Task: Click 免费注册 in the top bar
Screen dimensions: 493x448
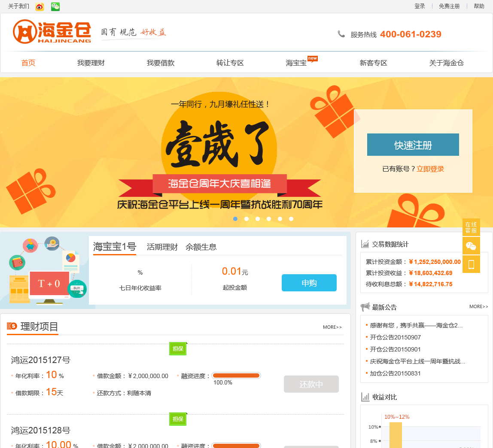Action: point(449,6)
